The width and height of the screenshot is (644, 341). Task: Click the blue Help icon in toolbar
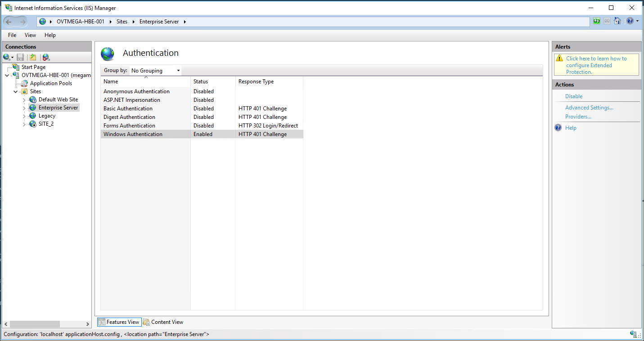point(630,21)
